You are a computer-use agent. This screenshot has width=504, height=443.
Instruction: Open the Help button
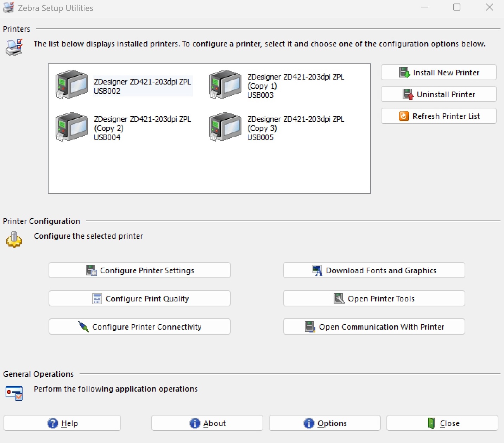[62, 423]
